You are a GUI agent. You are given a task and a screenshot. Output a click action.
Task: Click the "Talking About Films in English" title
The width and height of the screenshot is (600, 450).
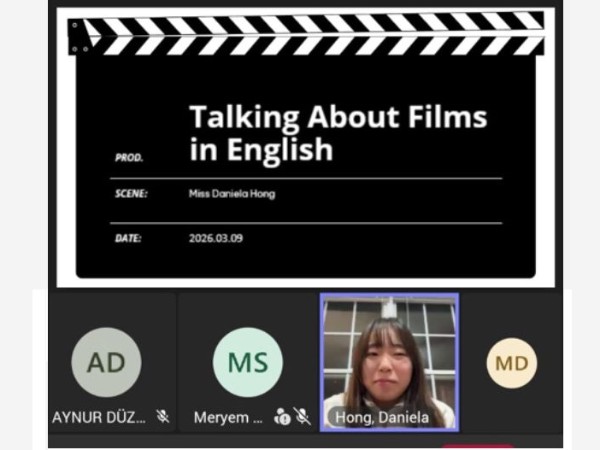point(337,133)
